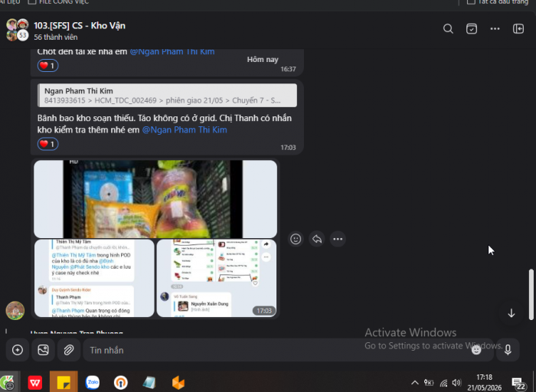Screen dimensions: 536x392
Task: Open the task checklist icon in header
Action: click(x=472, y=28)
